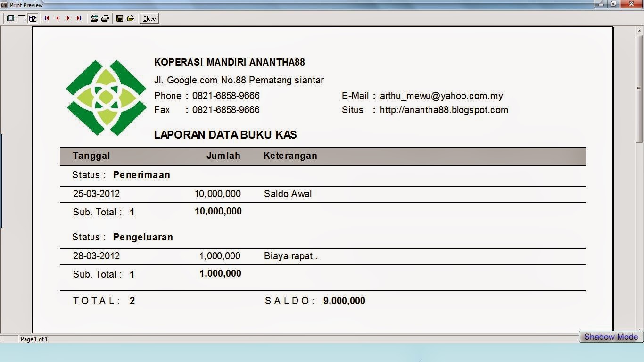Image resolution: width=644 pixels, height=362 pixels.
Task: Select the Zoom to Fit whole page icon
Action: coord(10,18)
